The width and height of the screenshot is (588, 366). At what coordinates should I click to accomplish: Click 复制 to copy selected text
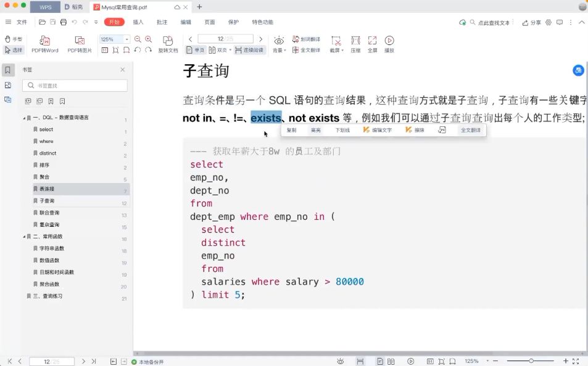(291, 130)
